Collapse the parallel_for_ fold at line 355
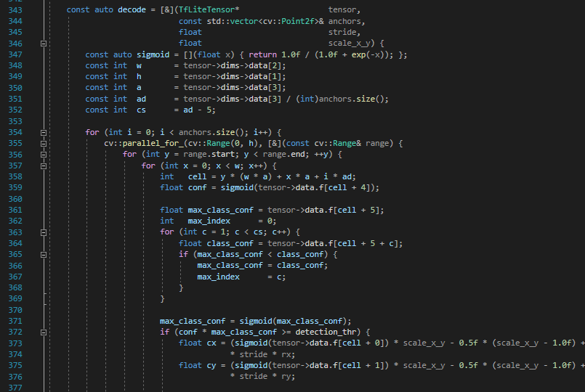This screenshot has width=585, height=392. click(44, 144)
